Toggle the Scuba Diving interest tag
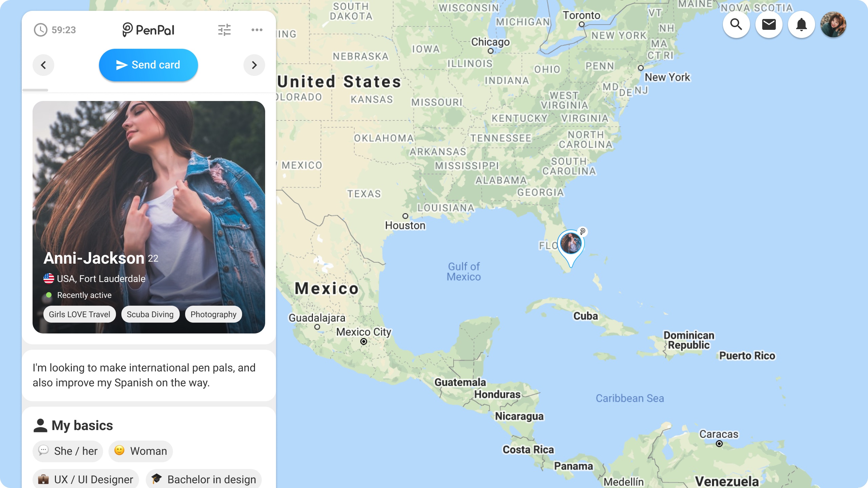Viewport: 868px width, 488px height. (x=150, y=314)
